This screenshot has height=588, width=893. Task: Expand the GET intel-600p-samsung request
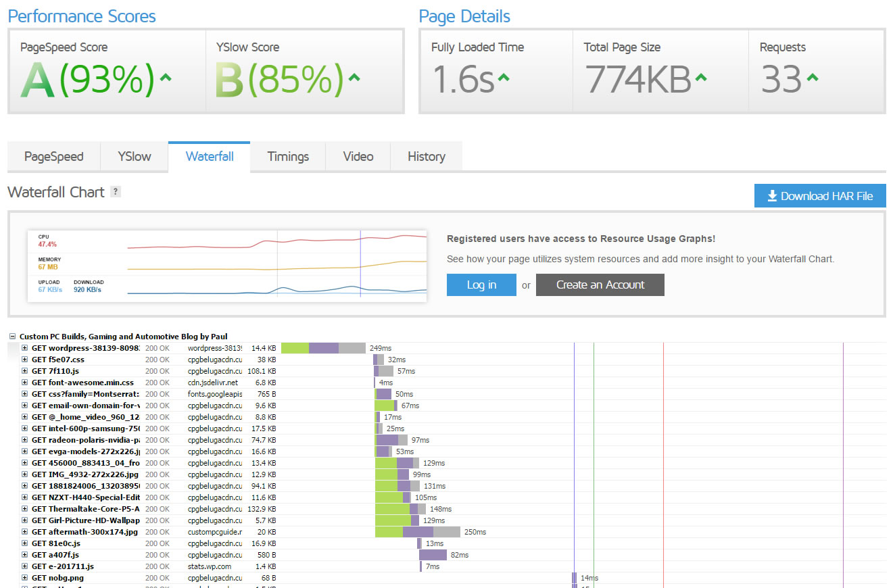point(25,428)
